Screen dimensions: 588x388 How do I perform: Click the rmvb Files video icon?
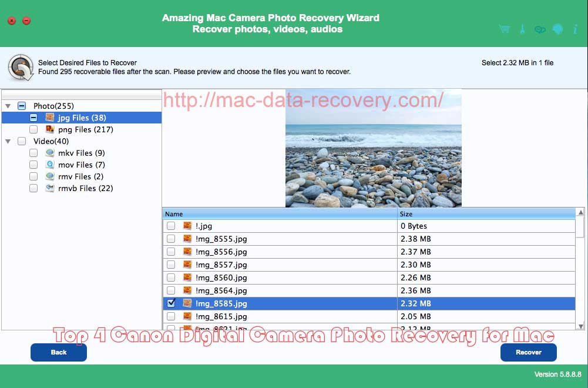[50, 188]
